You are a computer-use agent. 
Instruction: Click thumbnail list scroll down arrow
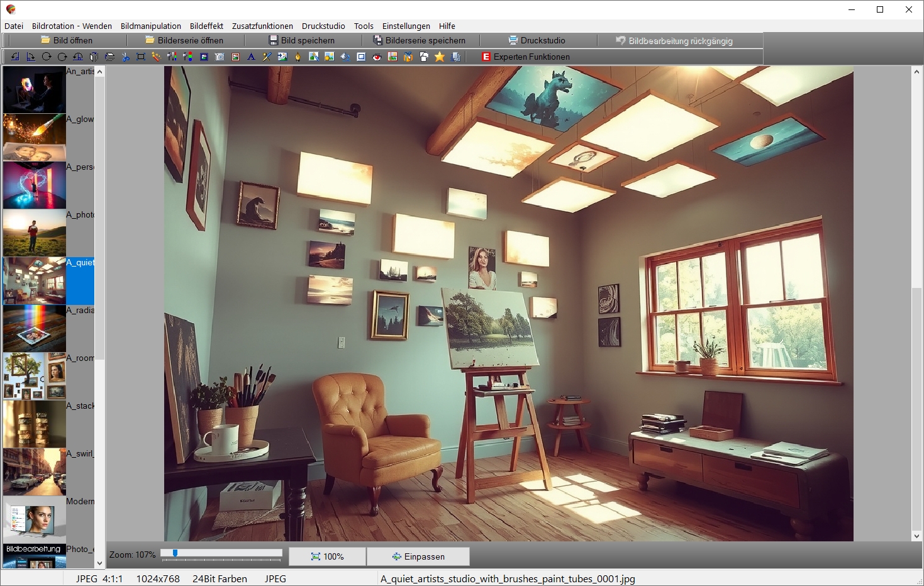(99, 563)
